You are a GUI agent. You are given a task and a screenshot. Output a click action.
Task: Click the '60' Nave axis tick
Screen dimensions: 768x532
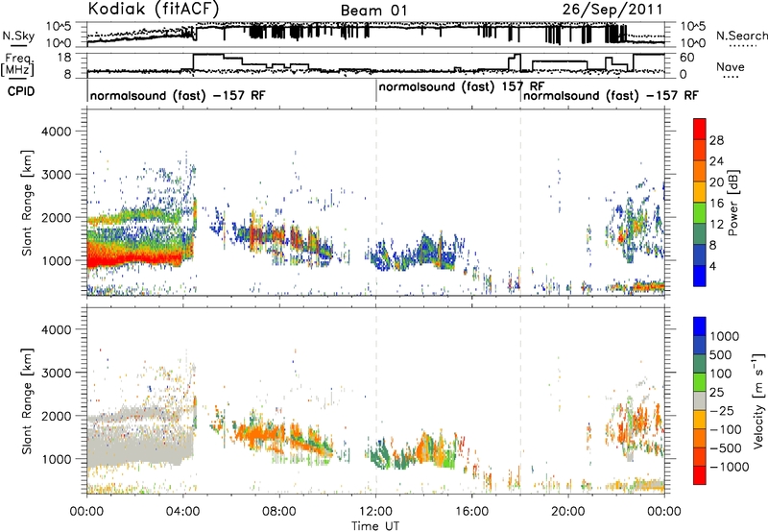point(686,58)
